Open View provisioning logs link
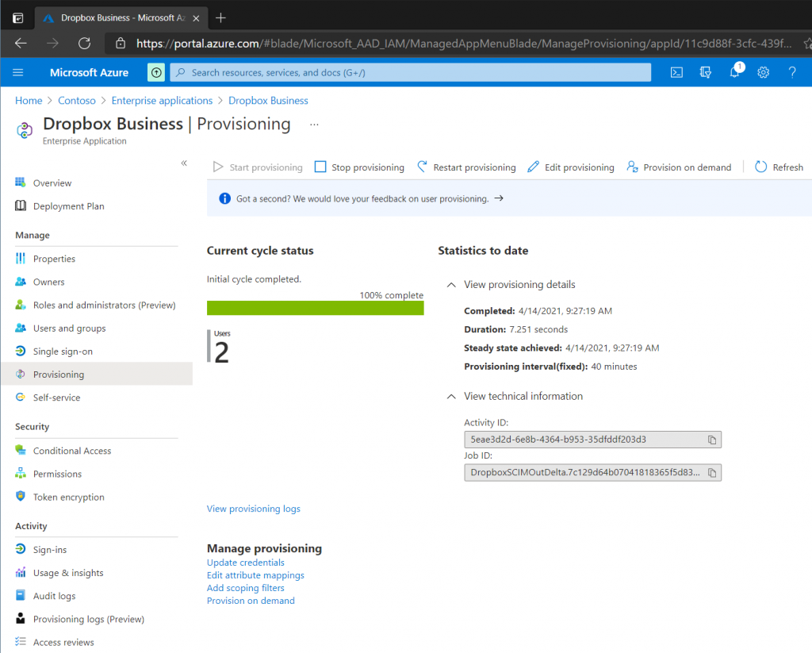 tap(254, 509)
